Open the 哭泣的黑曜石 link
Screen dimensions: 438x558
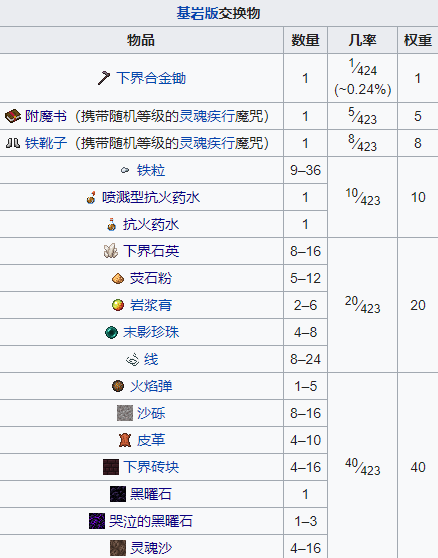(x=151, y=521)
